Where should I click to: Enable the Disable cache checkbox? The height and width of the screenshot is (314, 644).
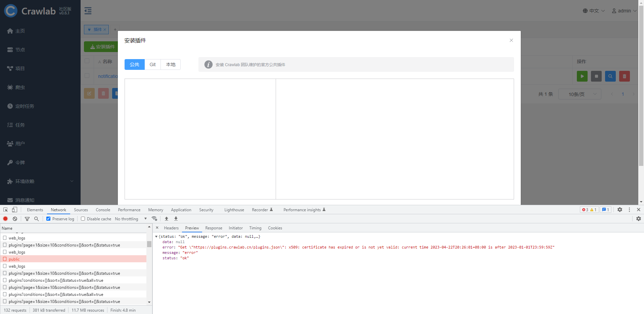pyautogui.click(x=83, y=219)
